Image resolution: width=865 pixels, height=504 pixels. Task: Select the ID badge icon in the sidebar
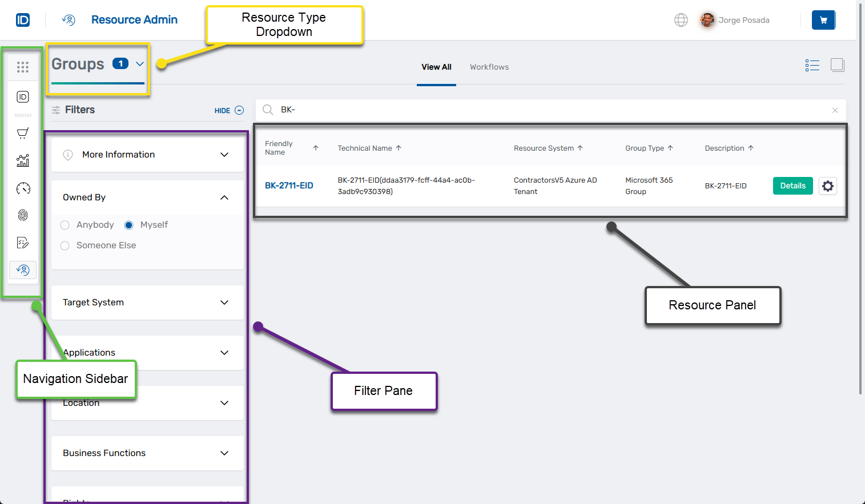[x=23, y=97]
